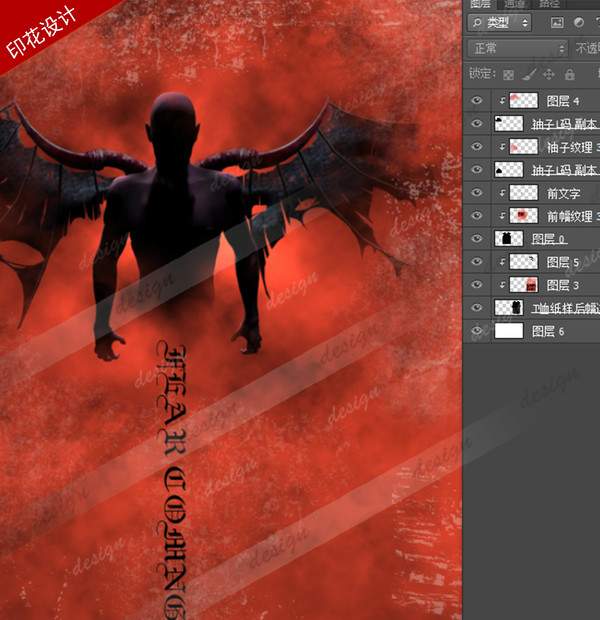Screen dimensions: 600x620
Task: Select the 图层 4 layer thumbnail
Action: 524,100
